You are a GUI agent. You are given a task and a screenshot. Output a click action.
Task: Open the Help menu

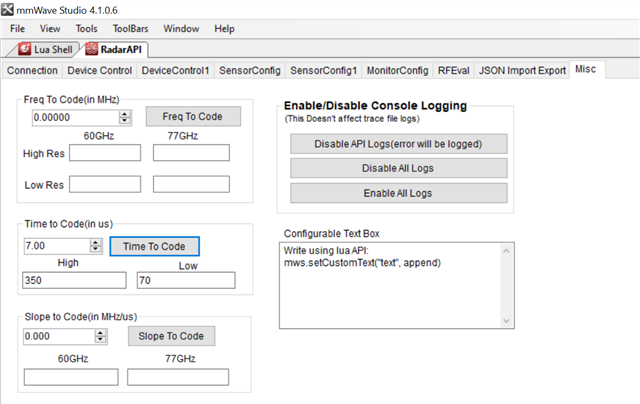coord(224,29)
